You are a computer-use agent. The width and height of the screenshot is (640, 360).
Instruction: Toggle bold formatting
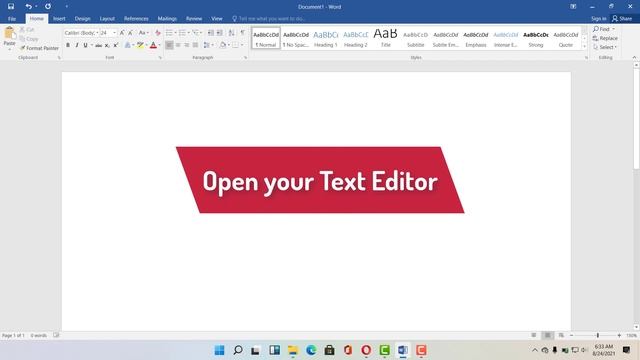(x=68, y=45)
